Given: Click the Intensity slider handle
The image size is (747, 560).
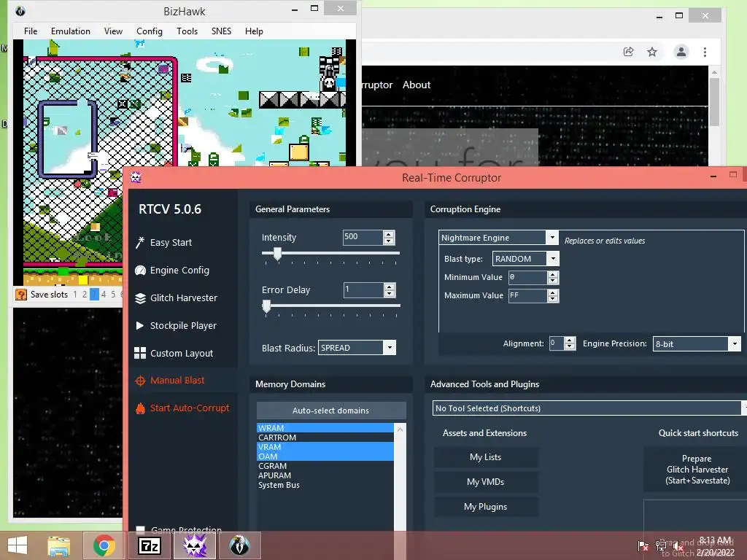Looking at the screenshot, I should pos(278,254).
